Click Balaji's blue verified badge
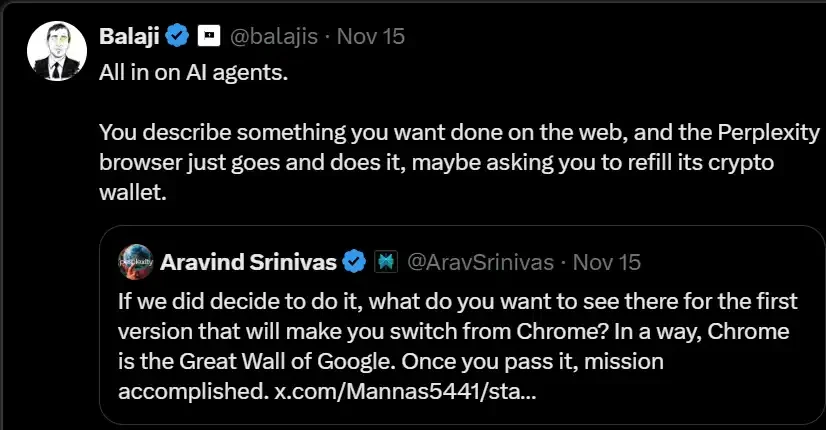 pos(177,37)
